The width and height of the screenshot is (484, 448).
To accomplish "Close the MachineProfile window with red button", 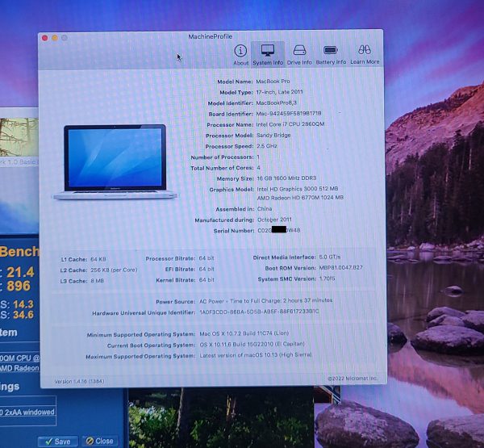I will (x=45, y=37).
